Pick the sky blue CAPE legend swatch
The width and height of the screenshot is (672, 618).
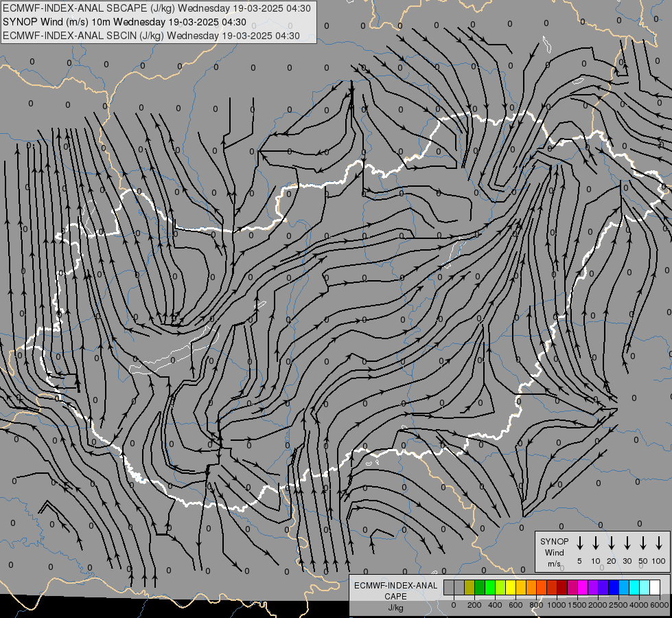tap(623, 587)
